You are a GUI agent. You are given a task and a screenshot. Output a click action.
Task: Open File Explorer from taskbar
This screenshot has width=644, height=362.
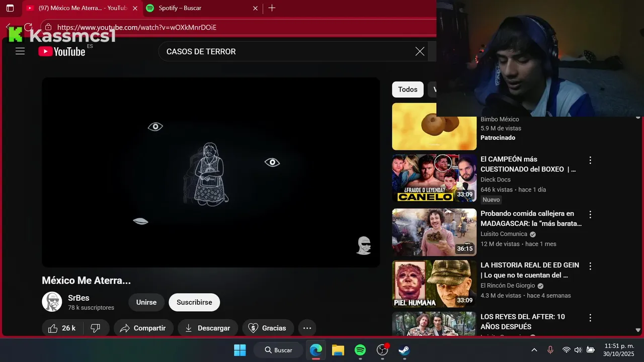coord(338,350)
